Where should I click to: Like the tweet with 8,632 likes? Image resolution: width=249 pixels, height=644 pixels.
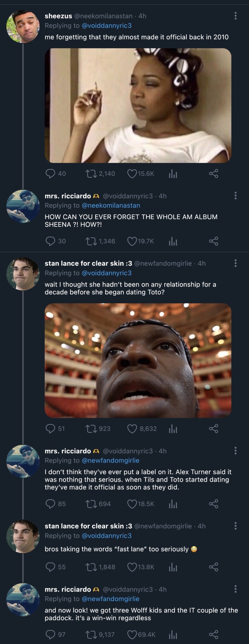tap(132, 429)
